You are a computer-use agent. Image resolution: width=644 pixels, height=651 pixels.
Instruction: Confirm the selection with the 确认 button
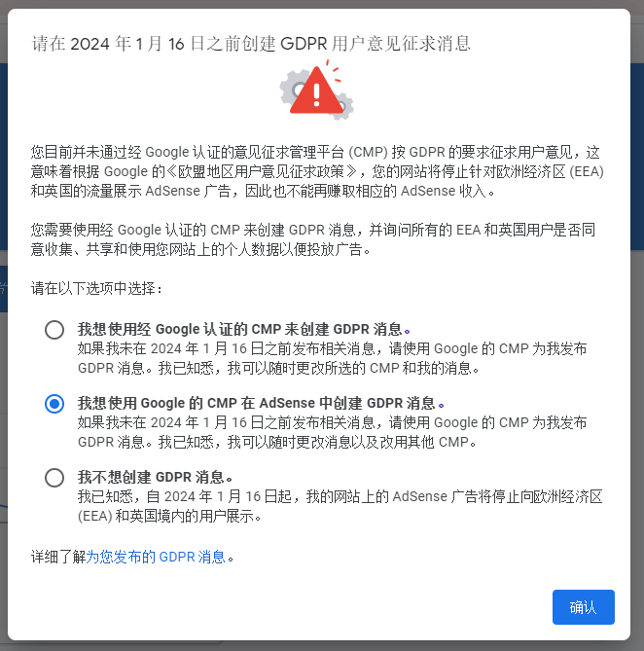[583, 607]
